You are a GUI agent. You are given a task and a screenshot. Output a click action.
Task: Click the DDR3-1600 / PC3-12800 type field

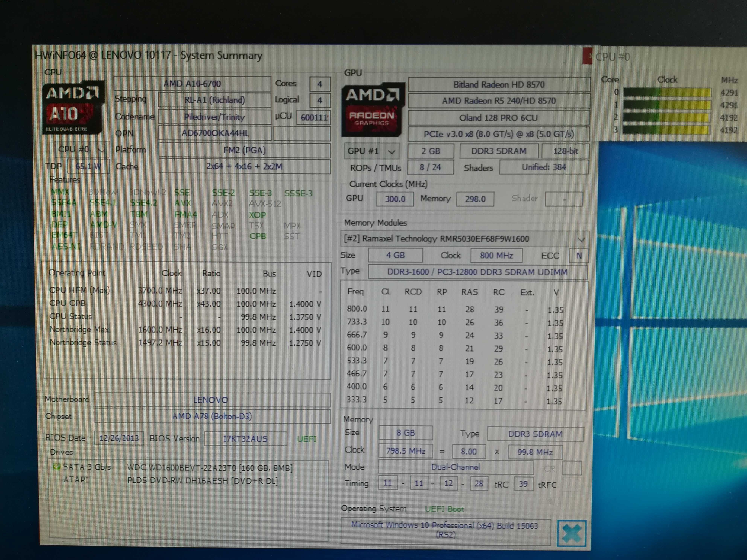point(478,272)
